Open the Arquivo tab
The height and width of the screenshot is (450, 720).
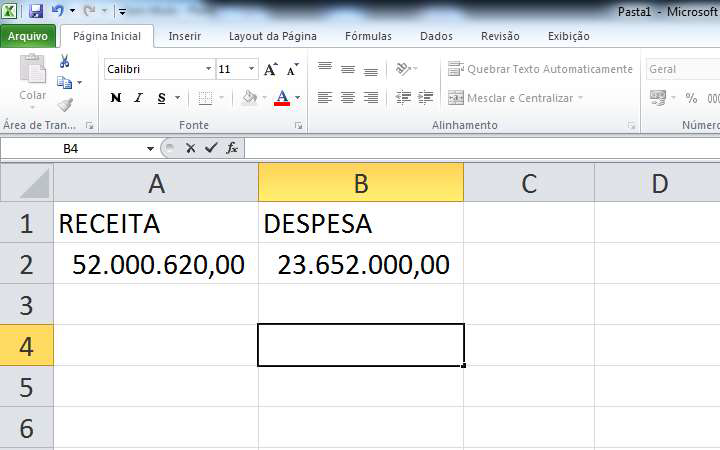pyautogui.click(x=28, y=36)
